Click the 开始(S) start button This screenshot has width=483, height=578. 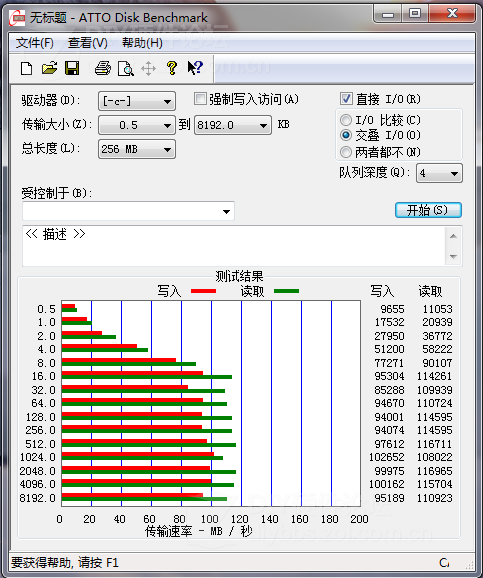point(428,210)
